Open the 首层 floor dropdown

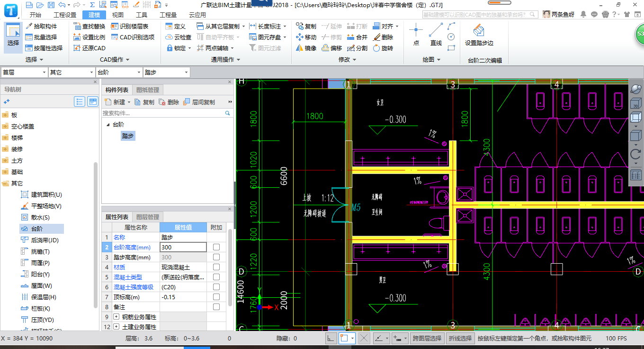point(24,72)
